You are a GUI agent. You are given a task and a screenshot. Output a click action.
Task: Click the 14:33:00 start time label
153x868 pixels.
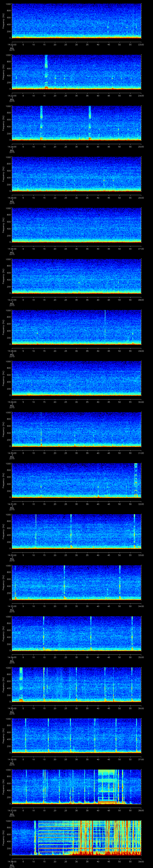(x=12, y=606)
